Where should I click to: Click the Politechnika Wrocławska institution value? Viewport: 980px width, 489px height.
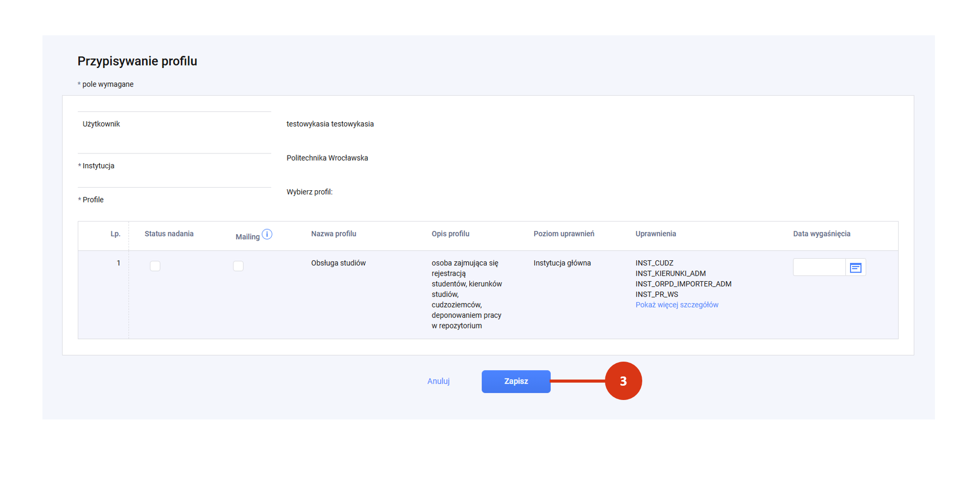327,158
